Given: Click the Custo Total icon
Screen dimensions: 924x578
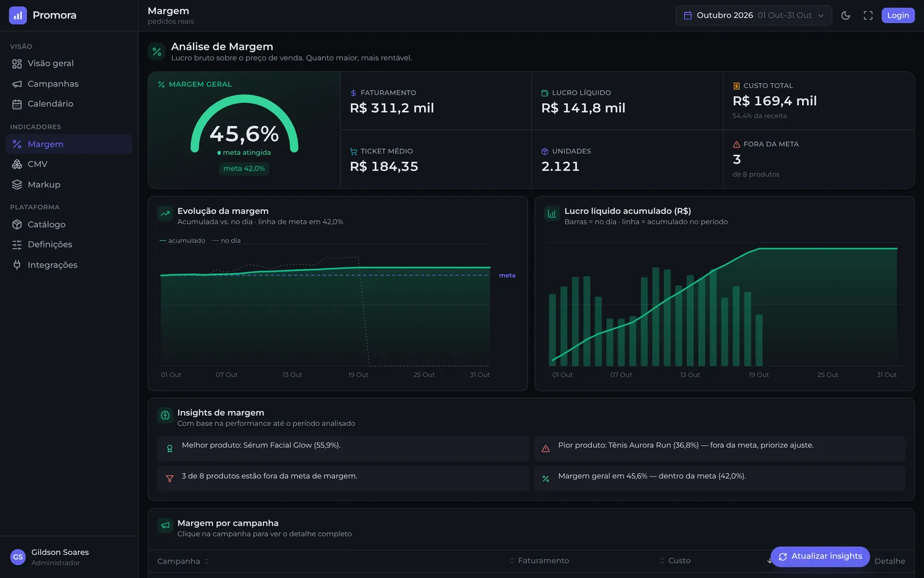Looking at the screenshot, I should 736,86.
